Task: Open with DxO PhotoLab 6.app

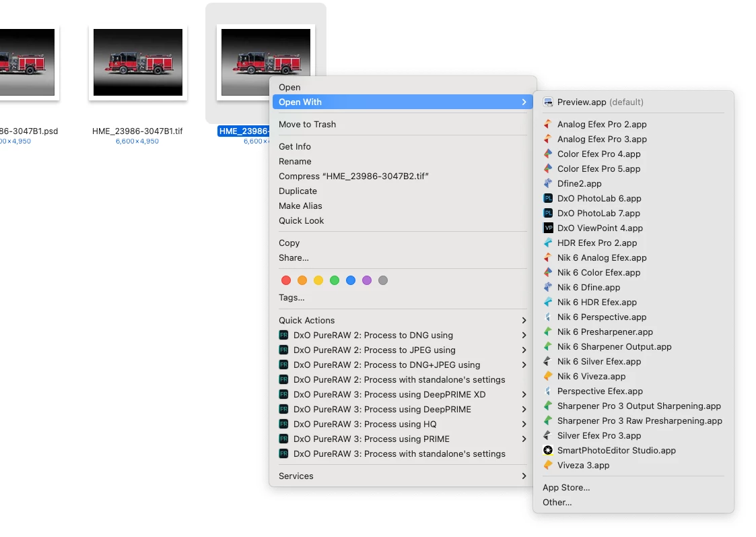Action: tap(633, 198)
